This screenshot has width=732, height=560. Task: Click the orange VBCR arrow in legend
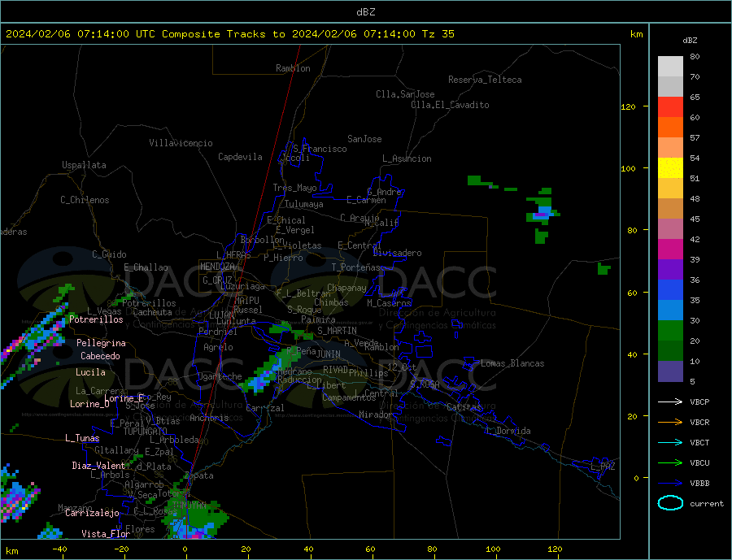pos(670,423)
